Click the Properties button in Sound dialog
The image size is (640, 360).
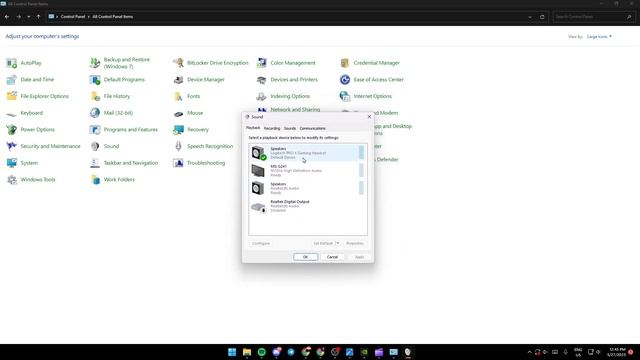(355, 244)
